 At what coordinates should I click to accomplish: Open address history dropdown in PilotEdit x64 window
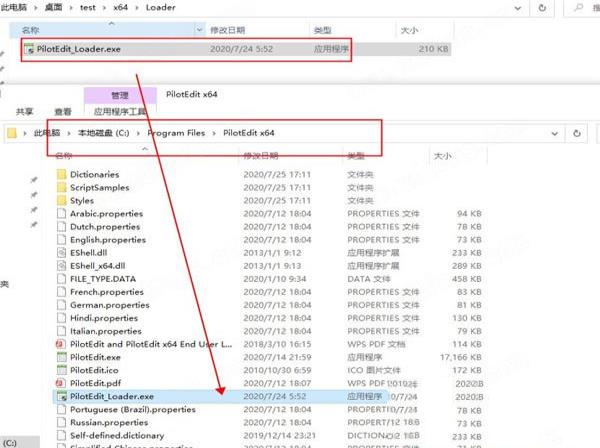pos(554,134)
